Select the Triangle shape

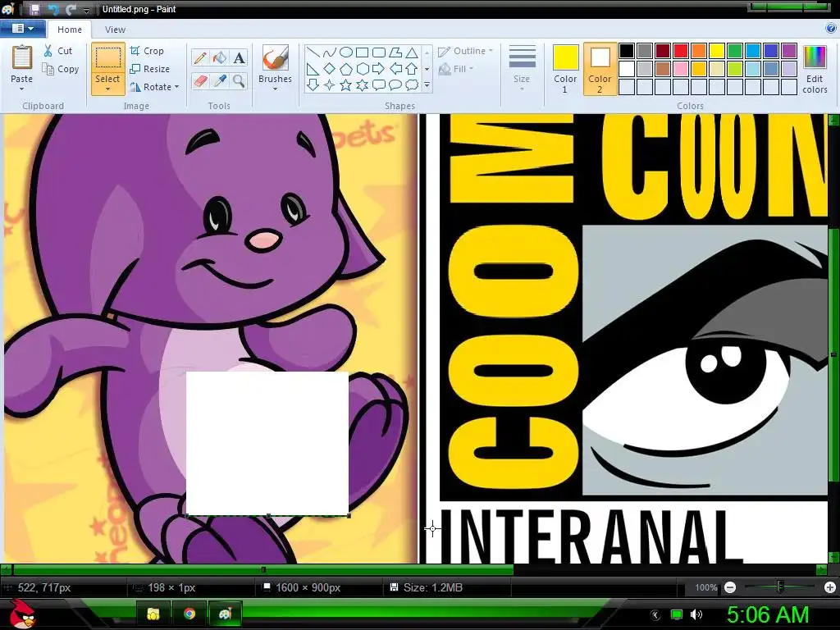point(412,52)
